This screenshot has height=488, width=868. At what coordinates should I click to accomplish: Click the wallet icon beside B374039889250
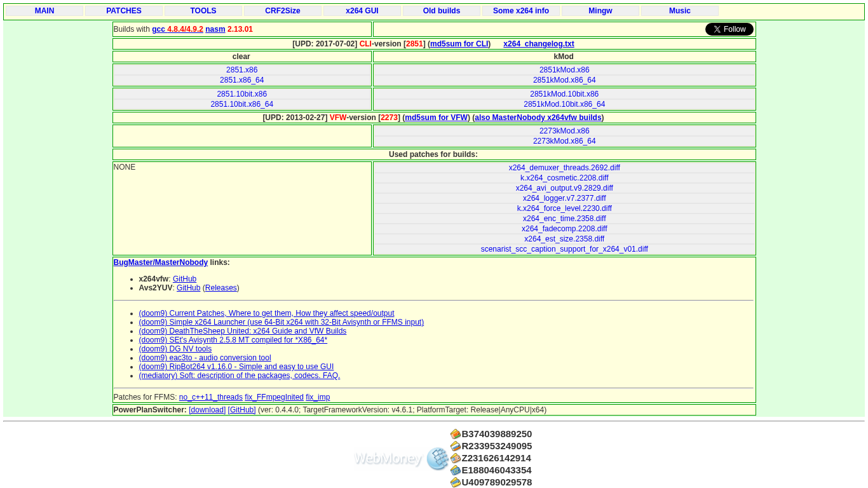(x=455, y=434)
